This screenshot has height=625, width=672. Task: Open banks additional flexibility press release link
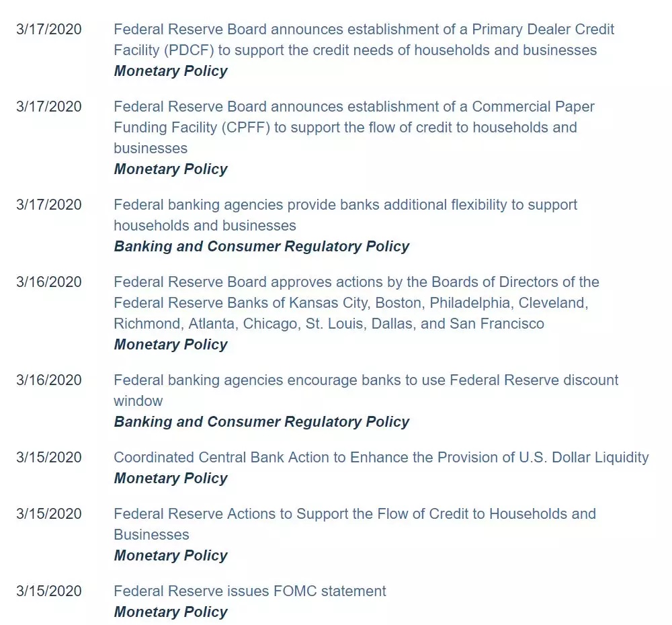tap(345, 215)
